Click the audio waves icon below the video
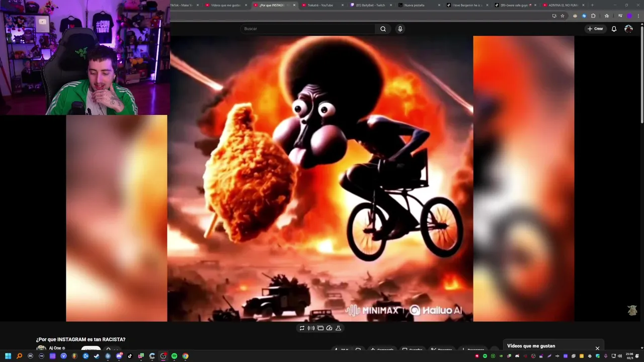The height and width of the screenshot is (362, 644). coord(311,328)
